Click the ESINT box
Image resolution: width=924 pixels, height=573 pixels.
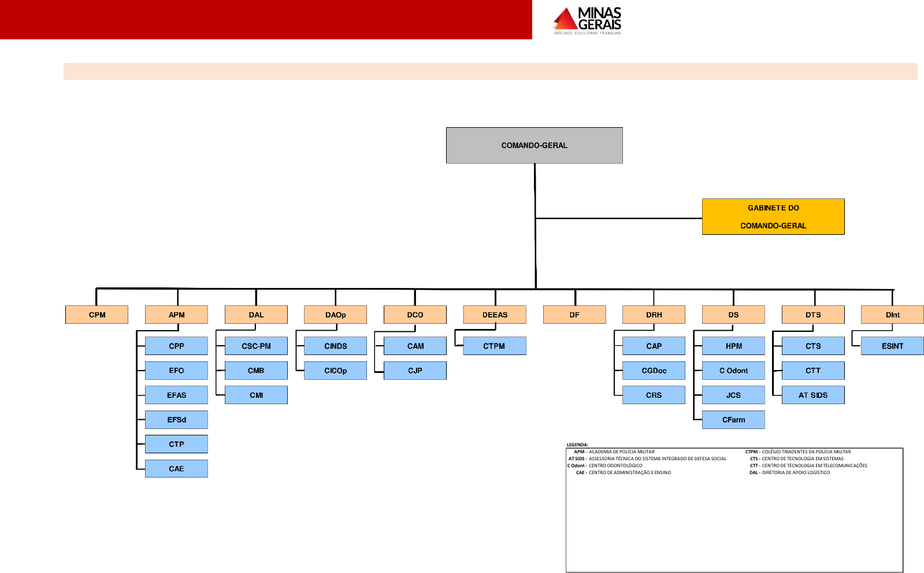[x=892, y=346]
